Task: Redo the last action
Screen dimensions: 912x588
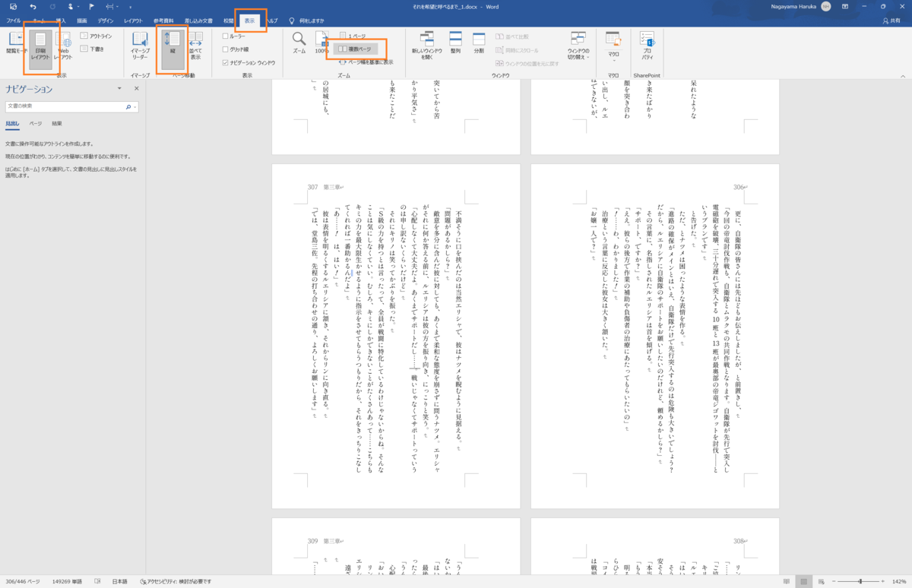Action: (52, 6)
